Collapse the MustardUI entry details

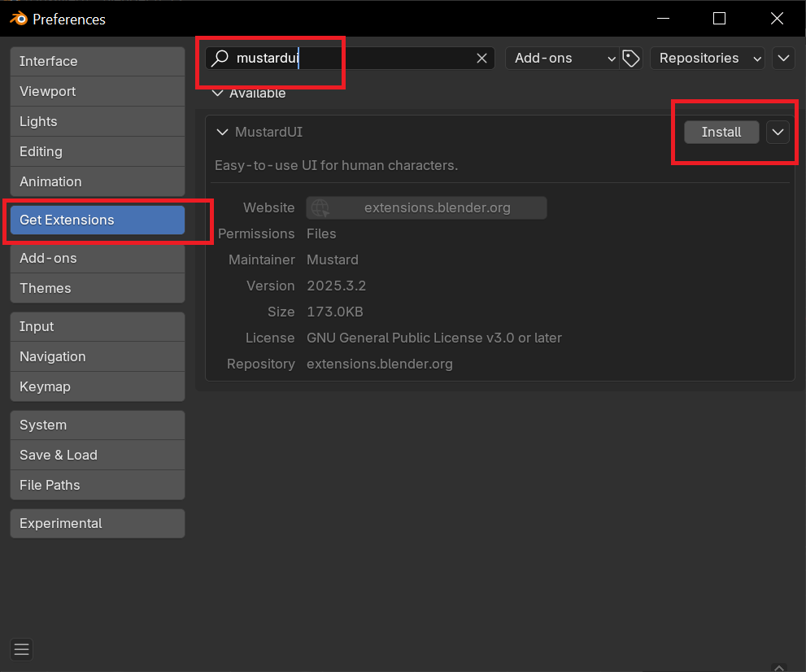pos(222,132)
